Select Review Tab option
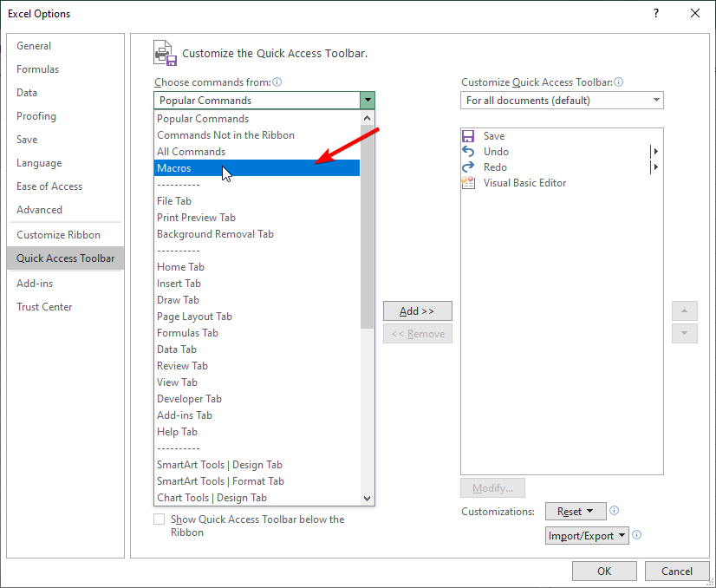The height and width of the screenshot is (588, 716). coord(257,365)
